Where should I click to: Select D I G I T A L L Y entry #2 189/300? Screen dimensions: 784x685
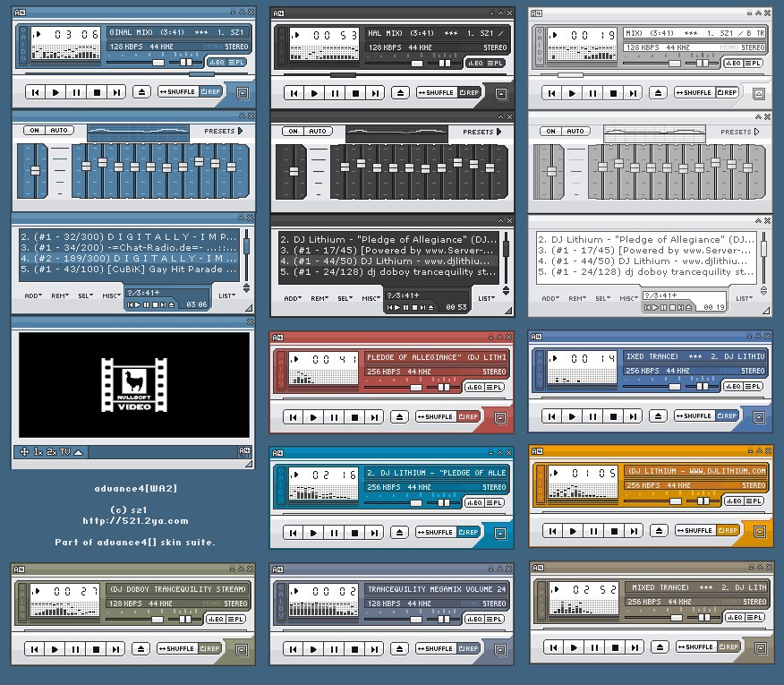click(129, 259)
